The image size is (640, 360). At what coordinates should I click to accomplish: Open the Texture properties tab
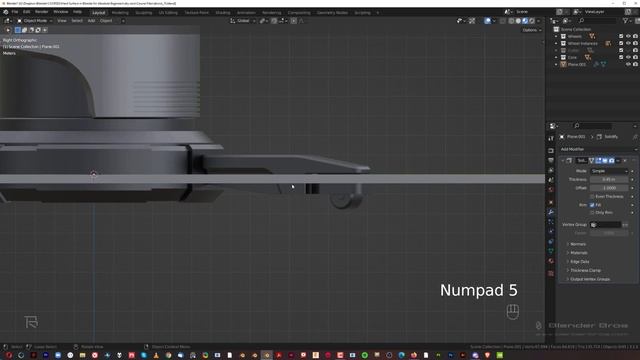551,273
